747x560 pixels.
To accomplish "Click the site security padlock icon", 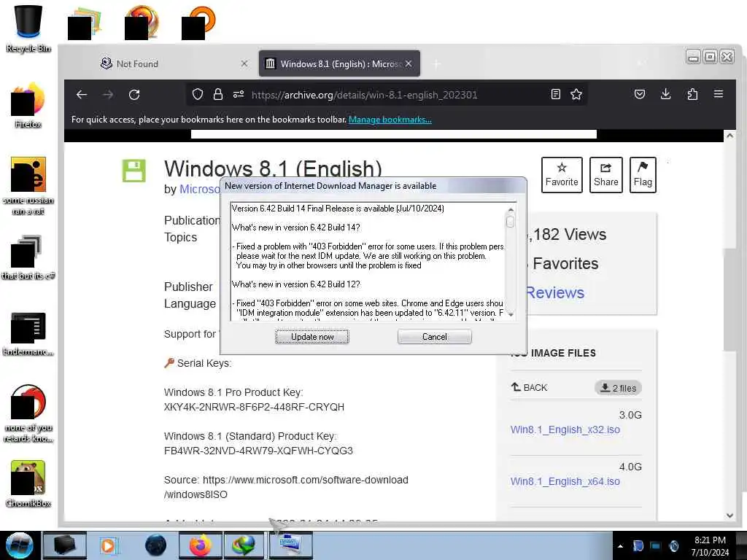I will [217, 94].
